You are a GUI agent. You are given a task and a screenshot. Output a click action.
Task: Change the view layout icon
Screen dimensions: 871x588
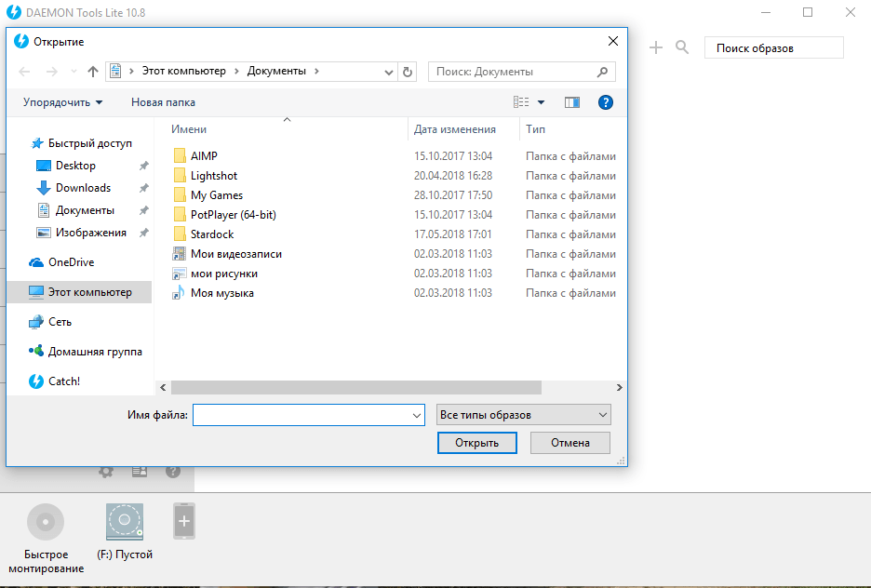pos(521,102)
